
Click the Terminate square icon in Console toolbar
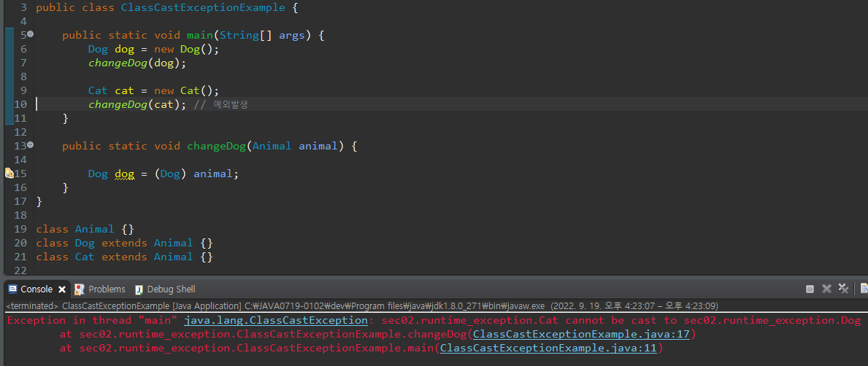810,289
